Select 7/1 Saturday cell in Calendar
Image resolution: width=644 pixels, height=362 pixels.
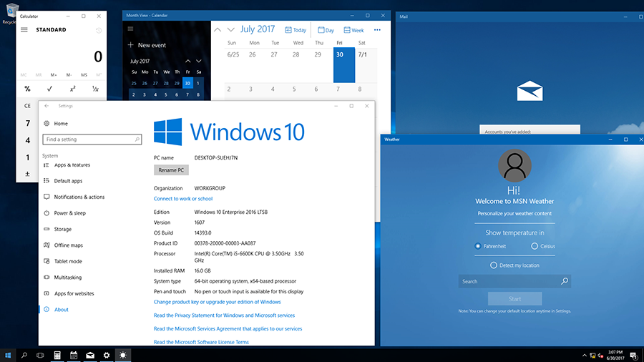(x=366, y=65)
